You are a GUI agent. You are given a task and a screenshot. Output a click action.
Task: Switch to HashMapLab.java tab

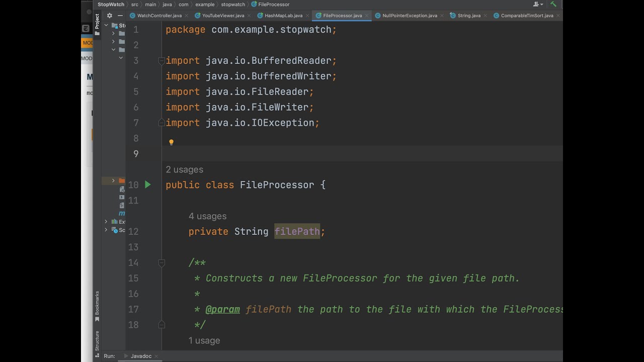click(x=283, y=16)
